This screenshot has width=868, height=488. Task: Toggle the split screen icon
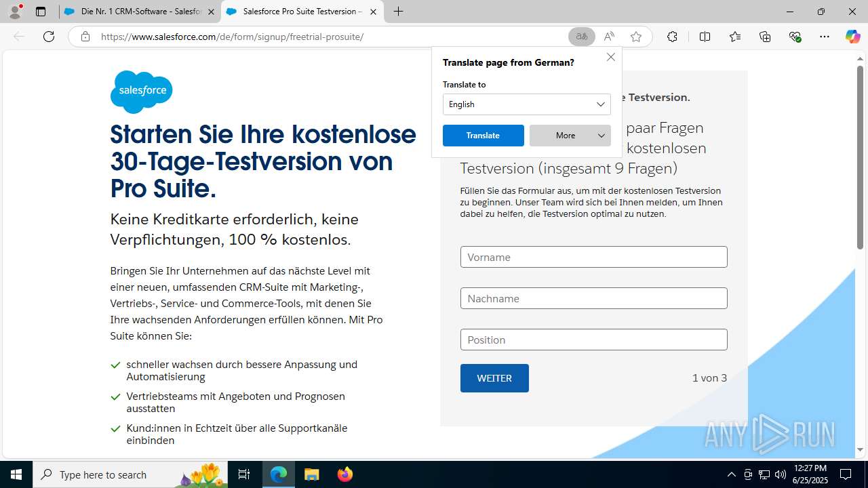coord(705,37)
